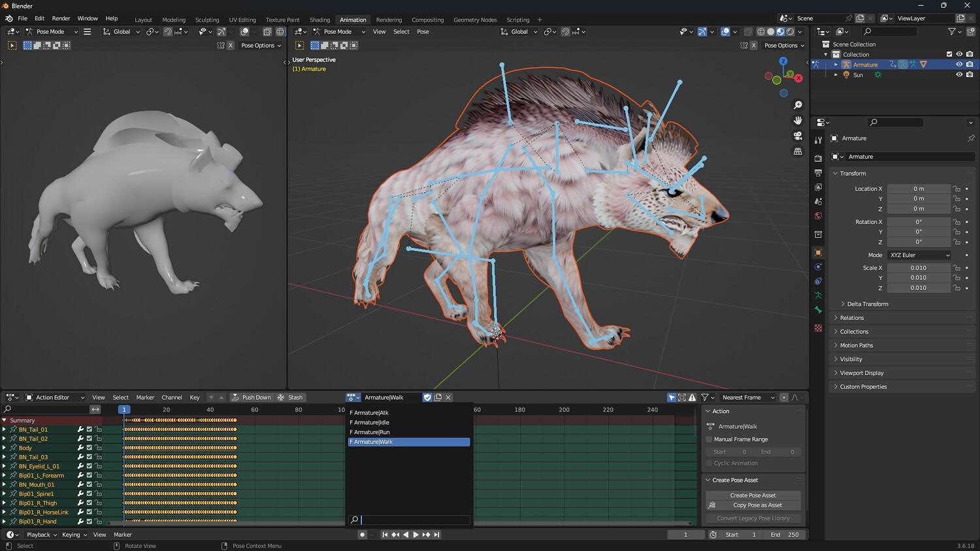
Task: Open the rotation Mode XYZ Euler dropdown
Action: coord(919,255)
